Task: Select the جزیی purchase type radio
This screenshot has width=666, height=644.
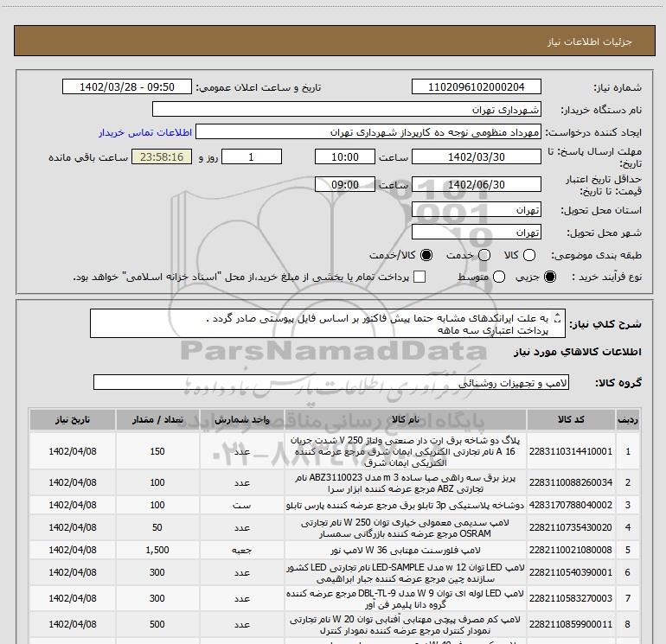Action: coord(549,277)
